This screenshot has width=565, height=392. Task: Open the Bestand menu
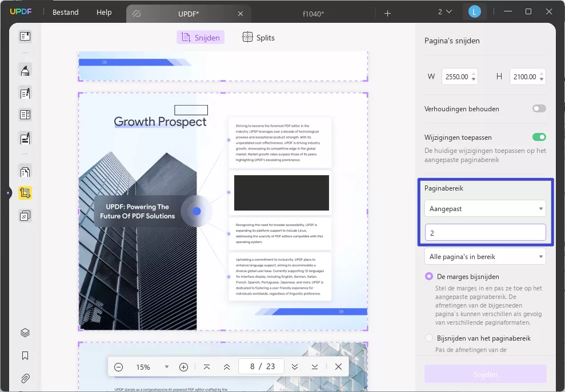click(65, 12)
